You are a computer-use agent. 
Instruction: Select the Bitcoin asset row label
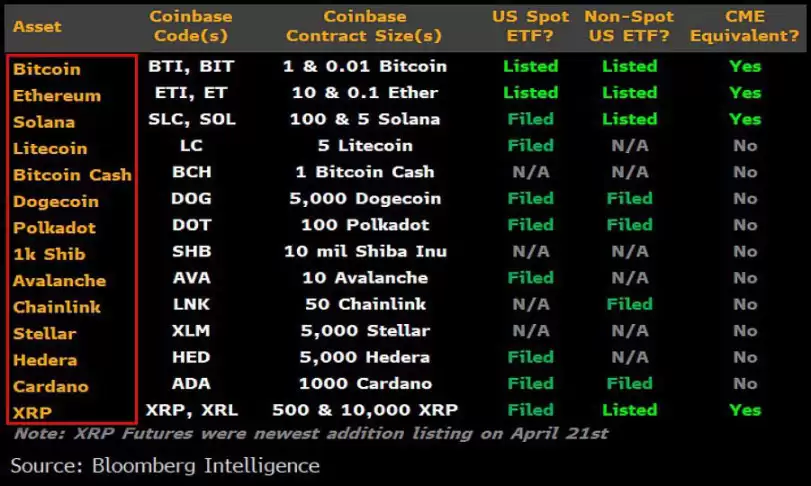coord(47,69)
